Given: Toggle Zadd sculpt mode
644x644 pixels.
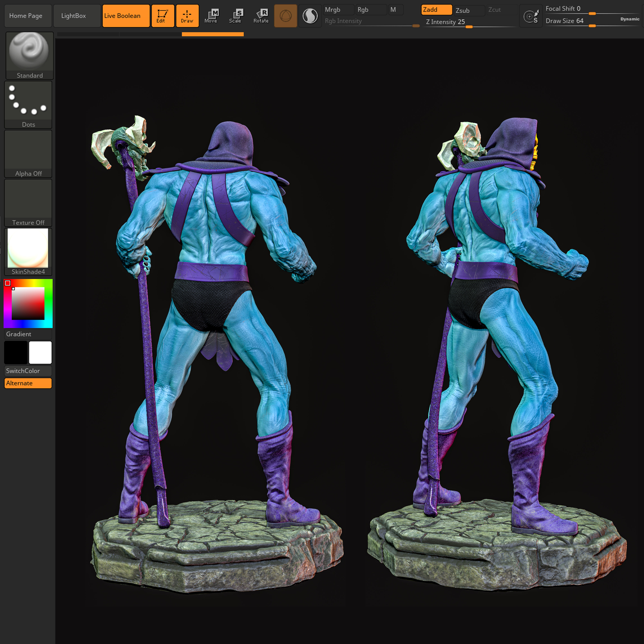Looking at the screenshot, I should 436,10.
